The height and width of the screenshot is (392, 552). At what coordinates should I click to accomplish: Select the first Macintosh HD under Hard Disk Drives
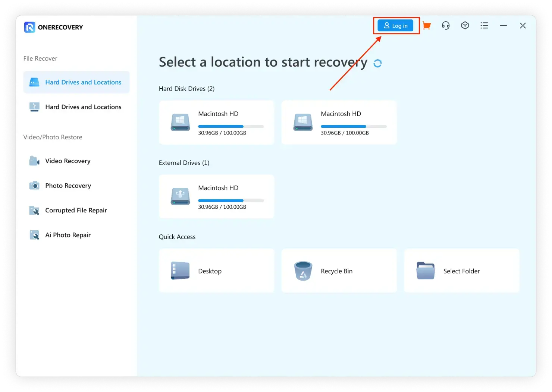(216, 122)
